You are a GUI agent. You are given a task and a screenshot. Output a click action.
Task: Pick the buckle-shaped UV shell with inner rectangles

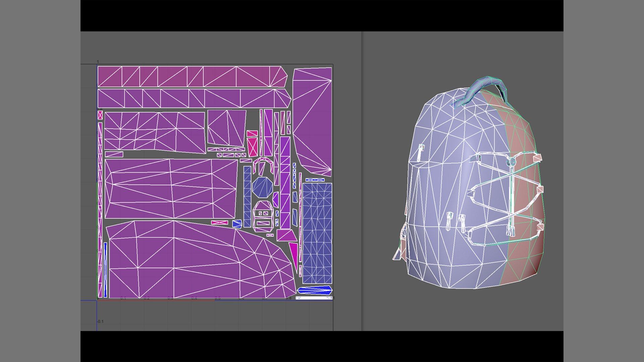263,216
